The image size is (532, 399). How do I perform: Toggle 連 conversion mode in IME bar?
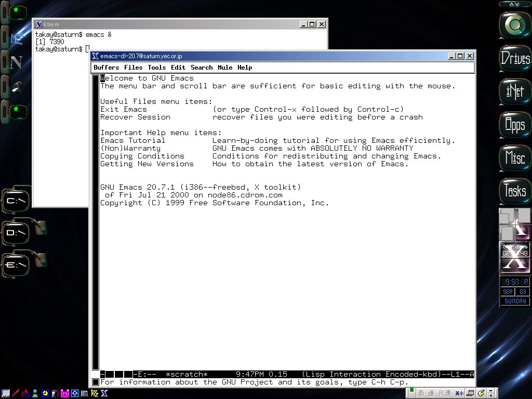coord(431,393)
